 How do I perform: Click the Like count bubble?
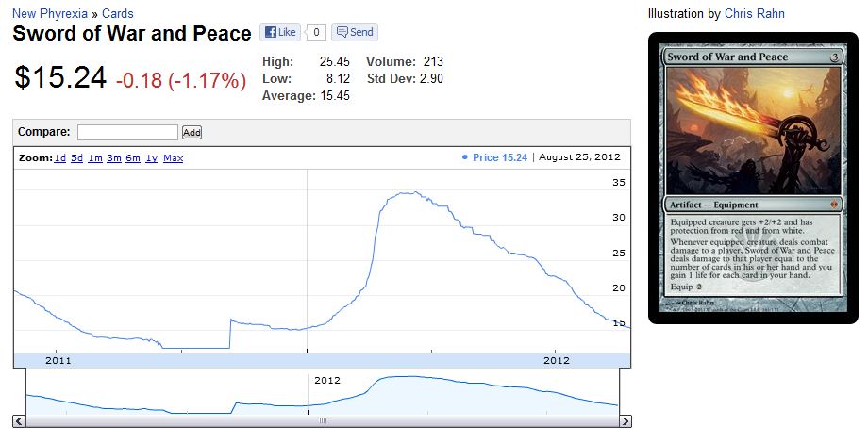coord(316,32)
